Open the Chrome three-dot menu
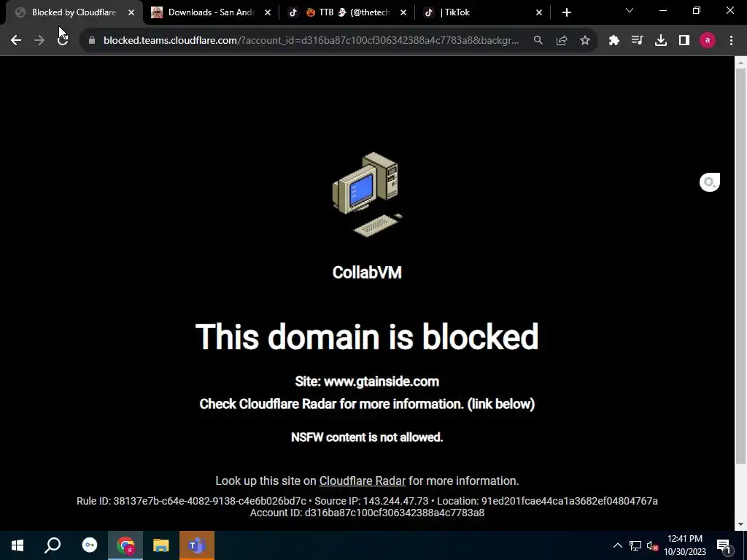 click(x=731, y=41)
